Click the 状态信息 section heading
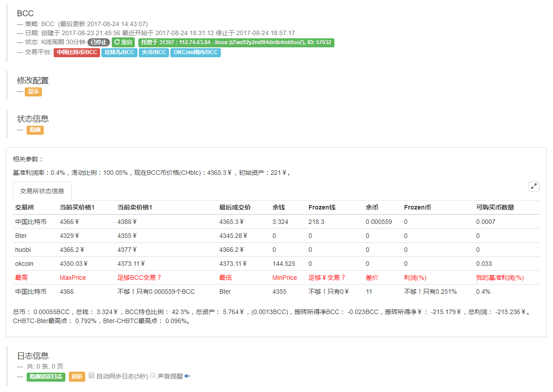 (33, 119)
